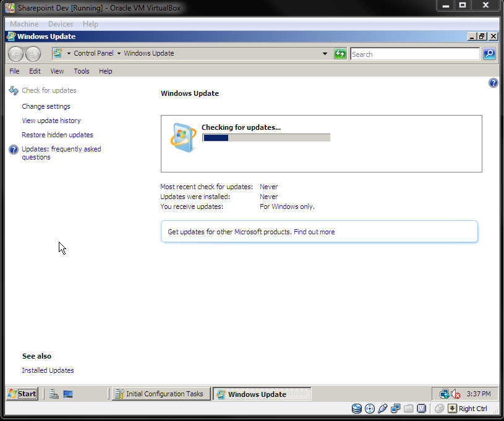The height and width of the screenshot is (421, 504).
Task: Click the VirtualBox window title icon
Action: click(10, 8)
